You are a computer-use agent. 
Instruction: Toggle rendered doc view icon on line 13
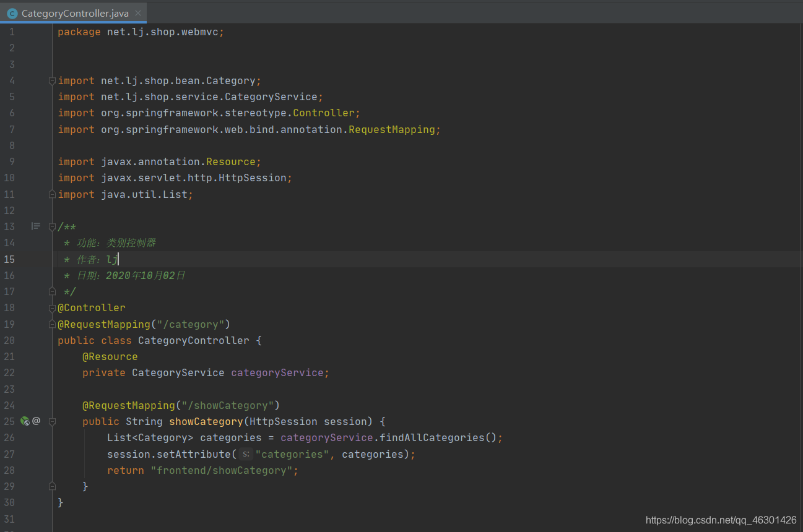tap(36, 226)
